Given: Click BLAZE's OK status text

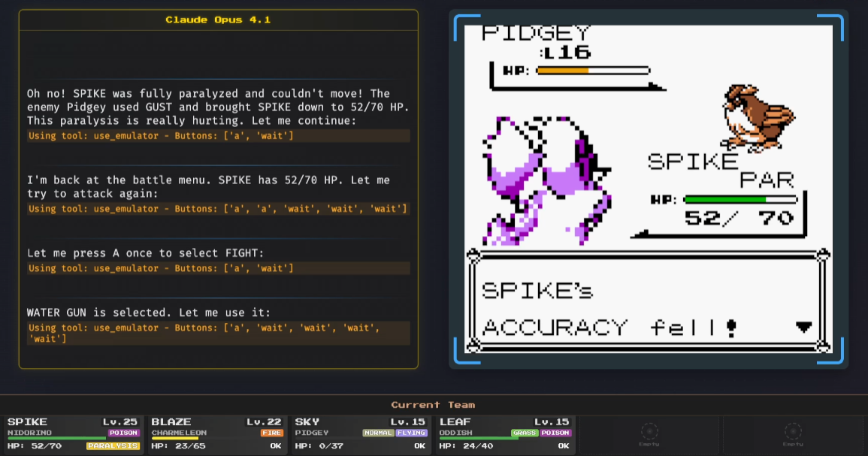Looking at the screenshot, I should 276,445.
